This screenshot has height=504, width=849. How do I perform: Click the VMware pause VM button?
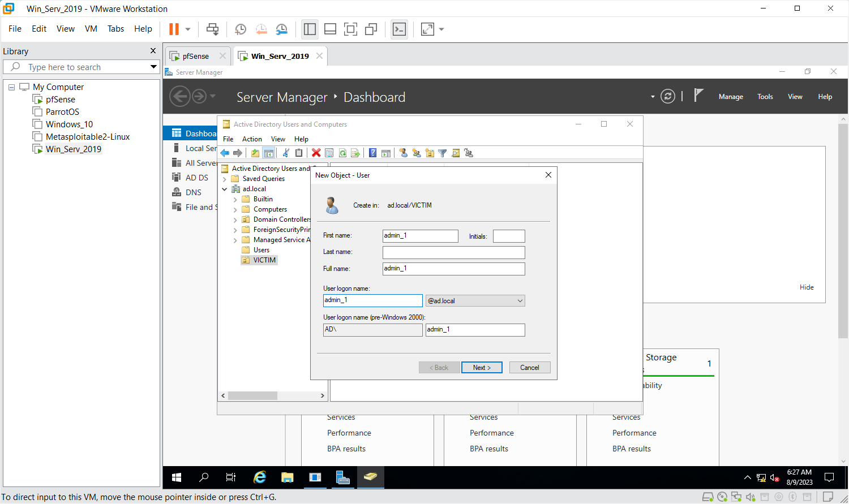(x=174, y=29)
